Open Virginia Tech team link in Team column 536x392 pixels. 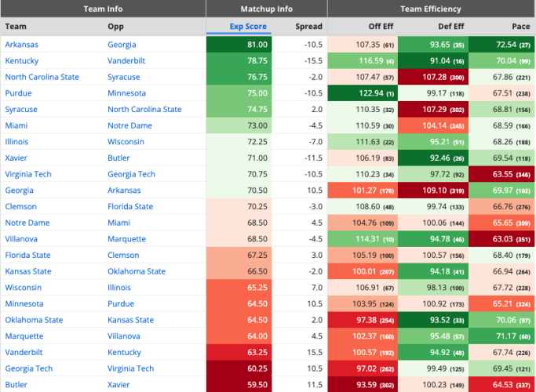click(28, 174)
